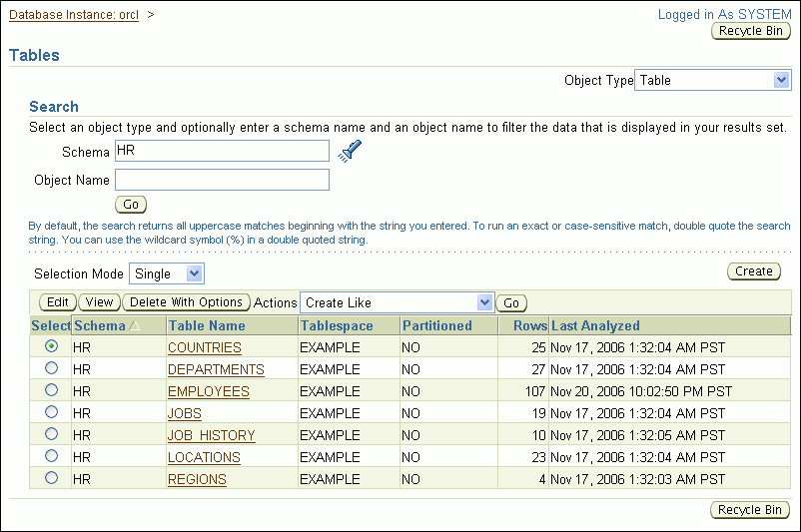The image size is (801, 532).
Task: Click the Edit button
Action: tap(58, 302)
